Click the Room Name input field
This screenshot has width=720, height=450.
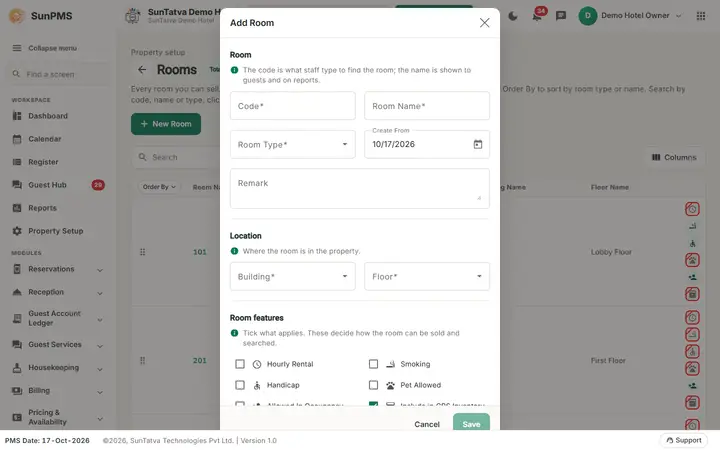(427, 106)
